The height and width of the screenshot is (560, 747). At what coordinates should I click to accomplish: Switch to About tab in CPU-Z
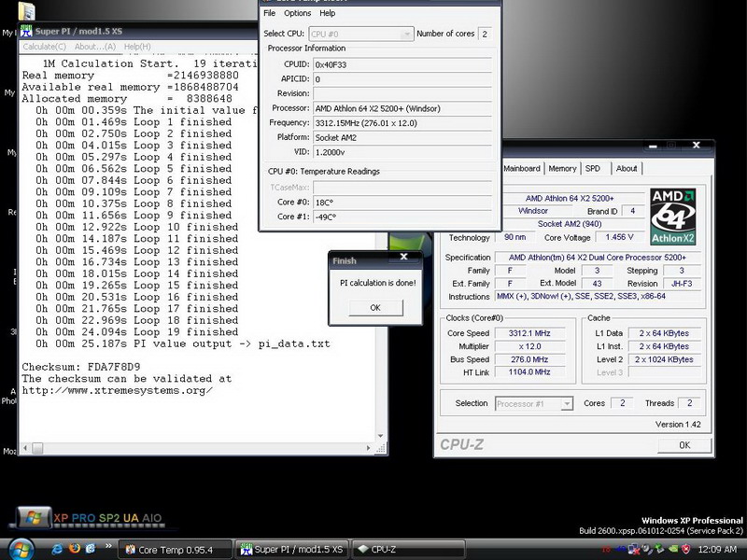pos(627,168)
